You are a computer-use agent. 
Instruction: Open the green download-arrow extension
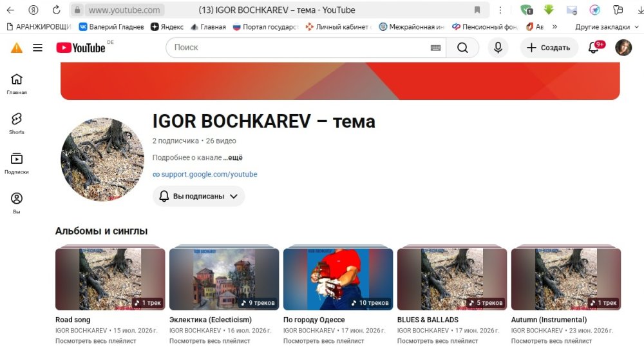pyautogui.click(x=549, y=10)
